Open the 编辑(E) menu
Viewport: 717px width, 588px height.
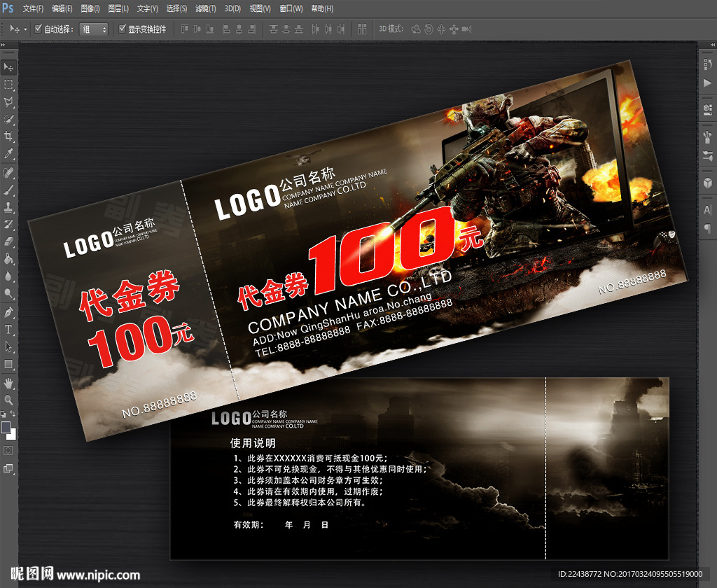click(x=62, y=8)
